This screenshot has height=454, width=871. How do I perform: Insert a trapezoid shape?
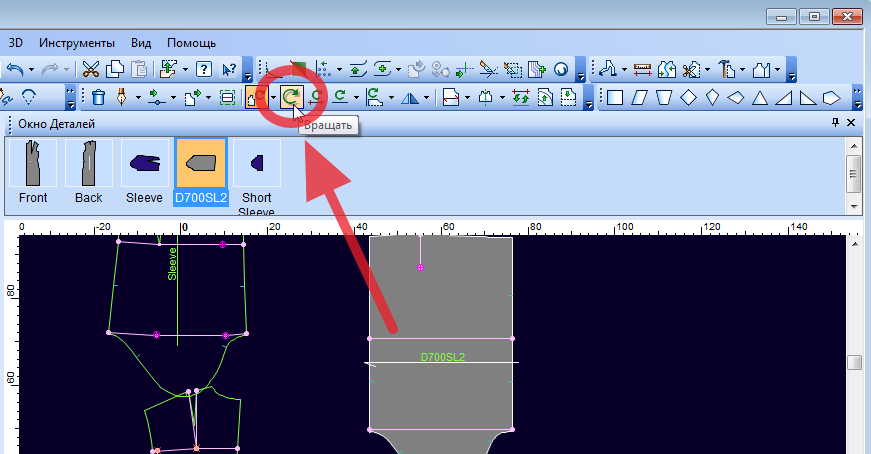pyautogui.click(x=663, y=98)
